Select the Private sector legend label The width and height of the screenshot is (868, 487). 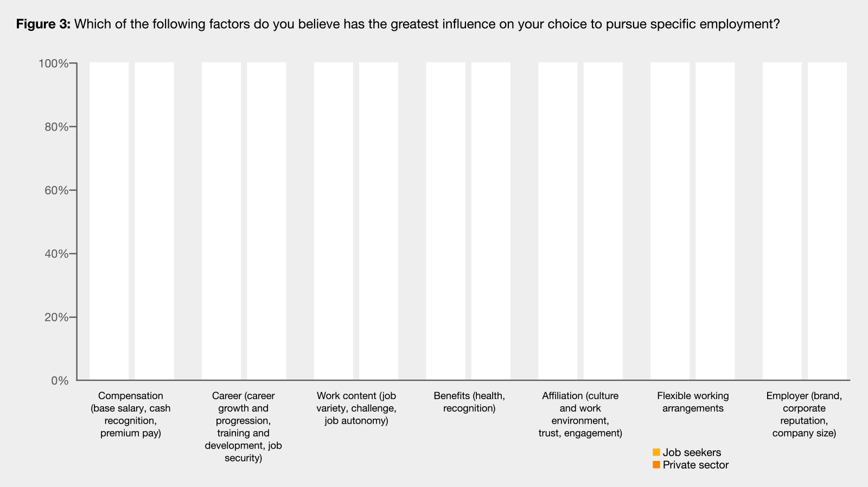point(695,465)
